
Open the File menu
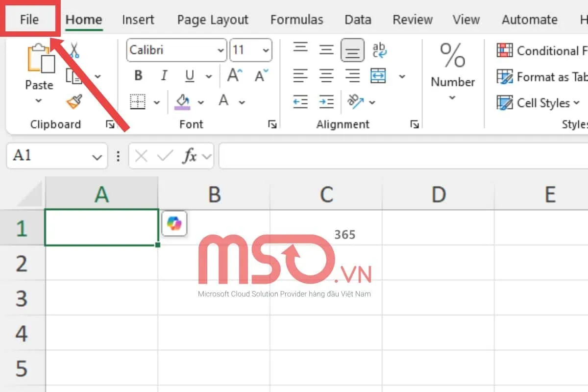pos(29,20)
